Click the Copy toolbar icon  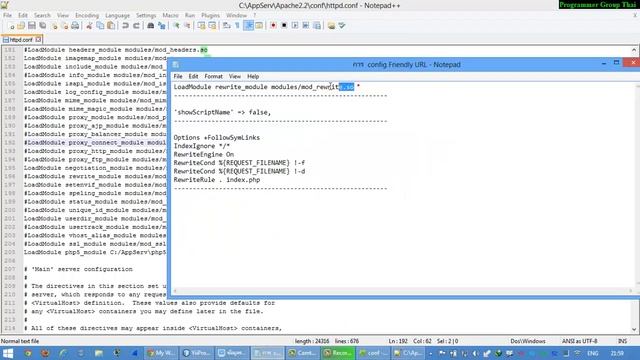(100, 26)
